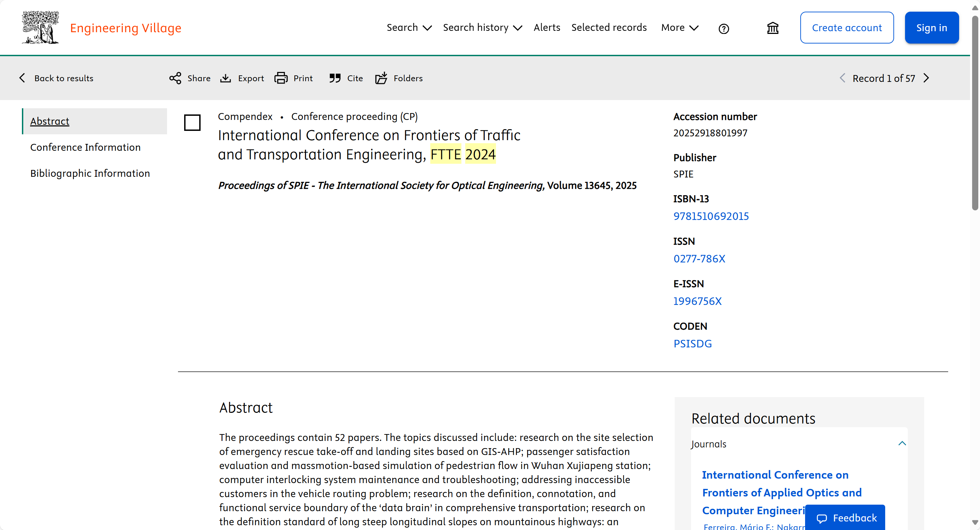Jump to Conference Information section

[x=86, y=147]
